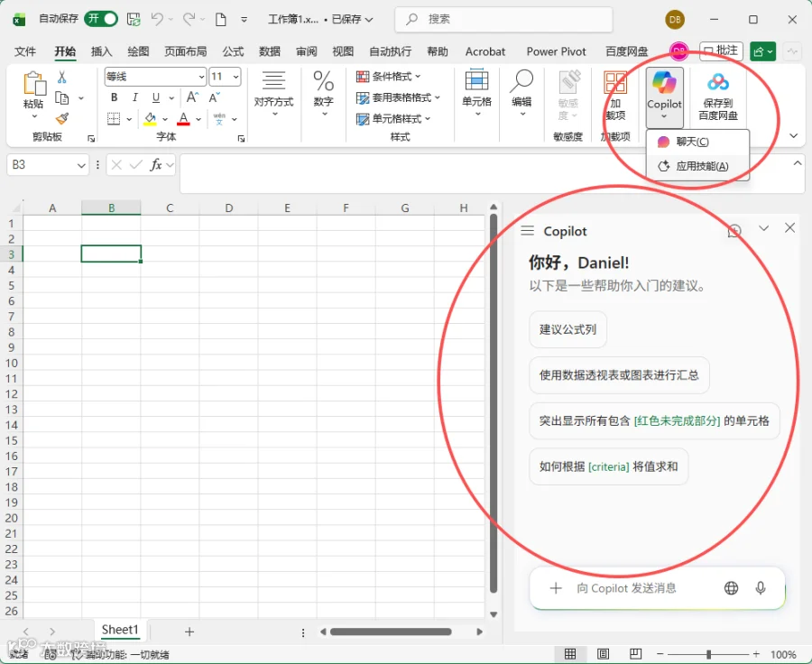Toggle Italic formatting
Screen dimensions: 812x664
coord(135,97)
